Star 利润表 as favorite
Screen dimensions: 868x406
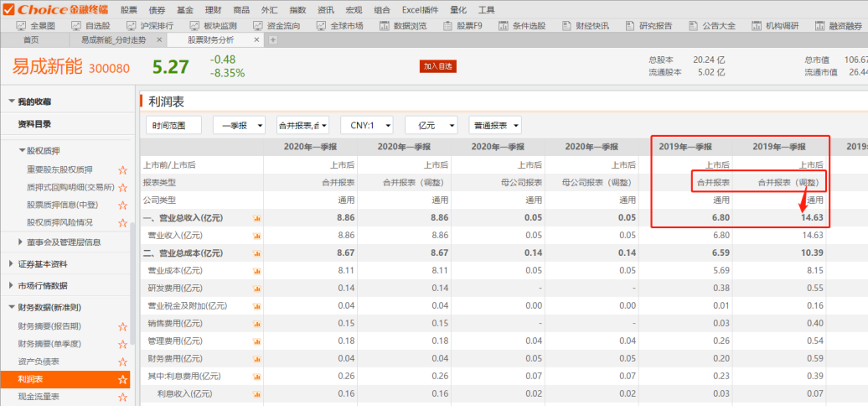pos(123,380)
